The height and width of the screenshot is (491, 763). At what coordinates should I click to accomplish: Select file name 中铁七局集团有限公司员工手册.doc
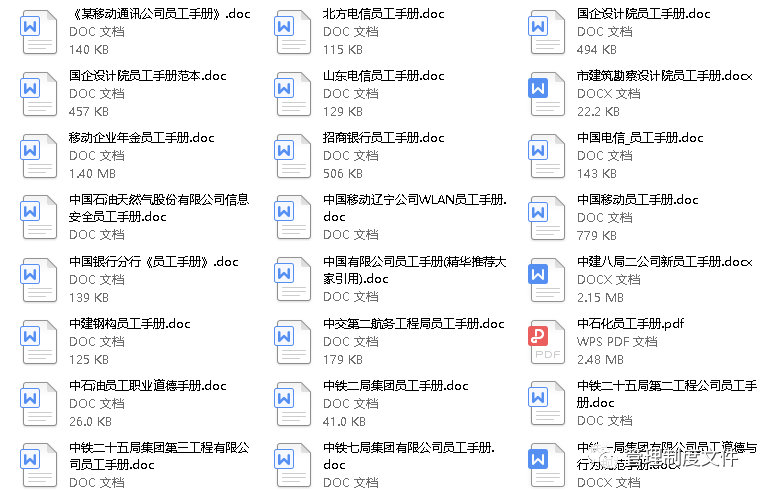[x=409, y=455]
